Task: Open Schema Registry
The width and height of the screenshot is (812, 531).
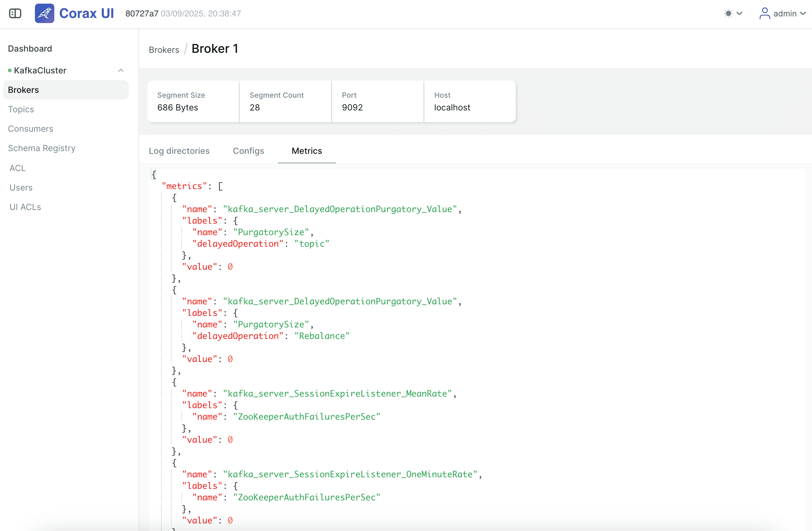Action: [x=42, y=148]
